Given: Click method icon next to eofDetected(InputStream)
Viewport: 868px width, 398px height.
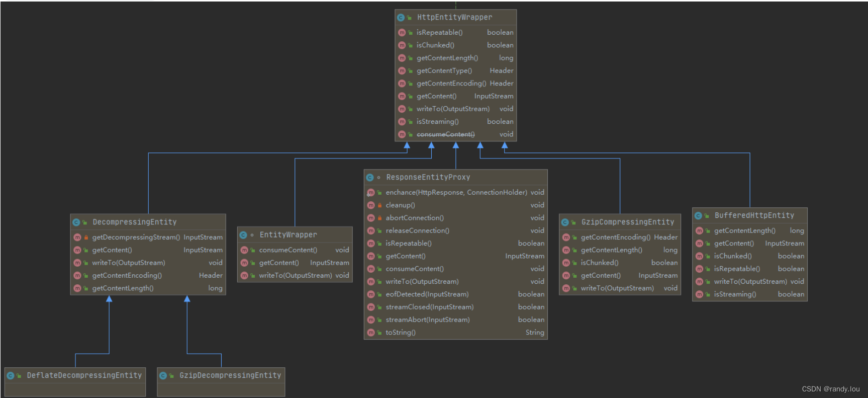Looking at the screenshot, I should pyautogui.click(x=371, y=294).
